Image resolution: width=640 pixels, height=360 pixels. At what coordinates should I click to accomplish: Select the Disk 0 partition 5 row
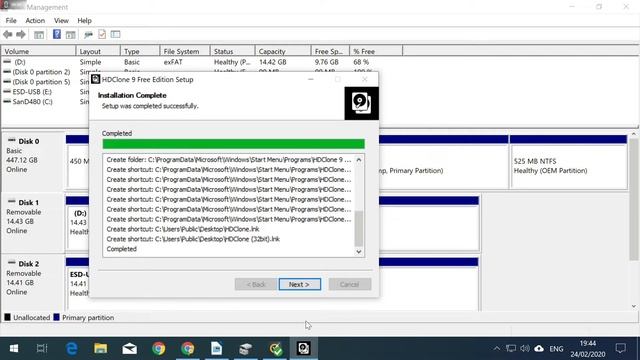[41, 82]
